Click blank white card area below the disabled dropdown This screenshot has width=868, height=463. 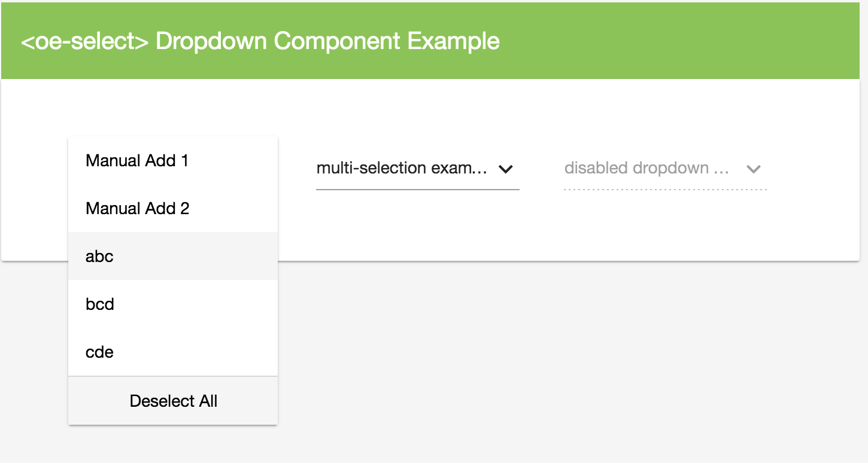[x=664, y=227]
